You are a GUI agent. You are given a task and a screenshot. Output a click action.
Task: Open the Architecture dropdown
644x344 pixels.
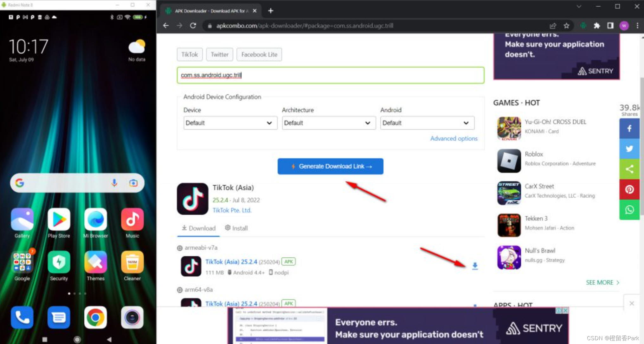click(x=329, y=123)
